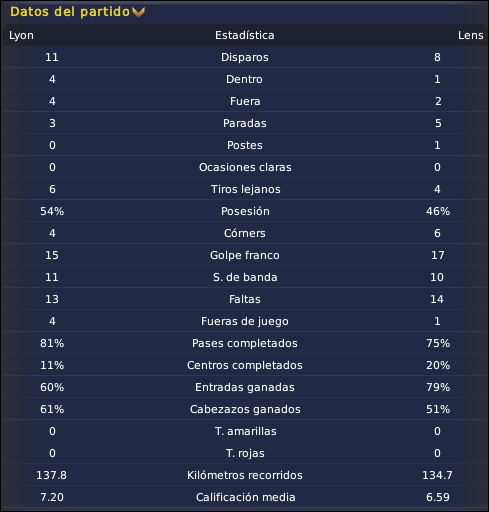Image resolution: width=489 pixels, height=512 pixels.
Task: Select the Posesión row label
Action: pyautogui.click(x=245, y=211)
